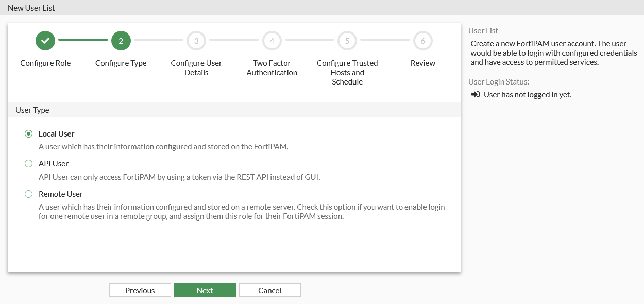Click the step 6 circle indicator
This screenshot has width=644, height=304.
point(422,41)
